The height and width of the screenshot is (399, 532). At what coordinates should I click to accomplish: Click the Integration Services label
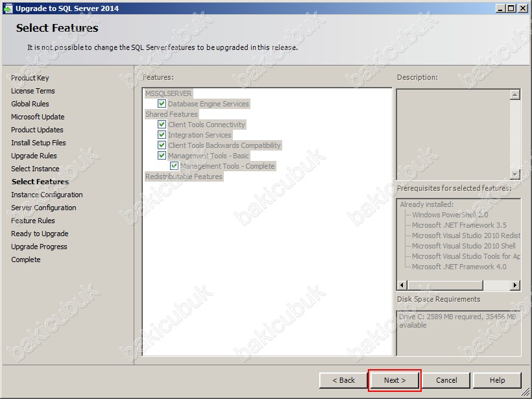200,135
